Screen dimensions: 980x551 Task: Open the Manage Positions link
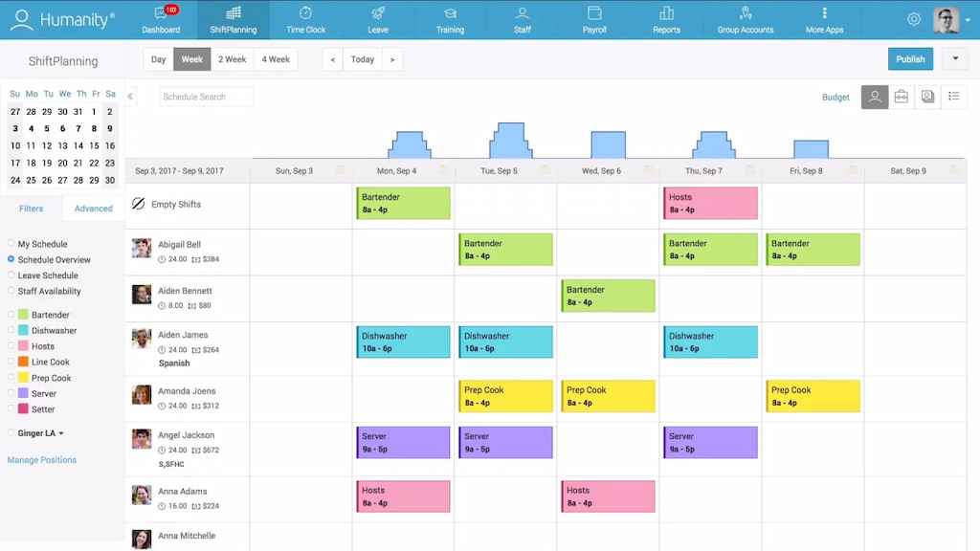(41, 460)
